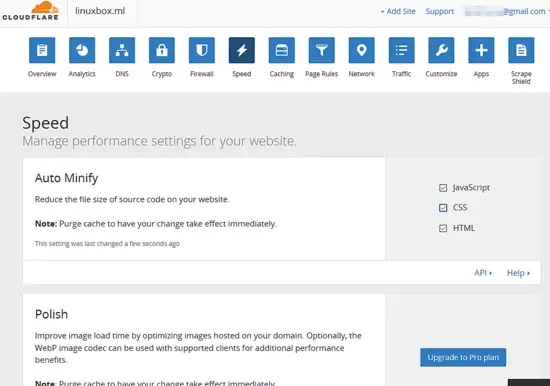
Task: Click the Polish heading
Action: (x=51, y=314)
